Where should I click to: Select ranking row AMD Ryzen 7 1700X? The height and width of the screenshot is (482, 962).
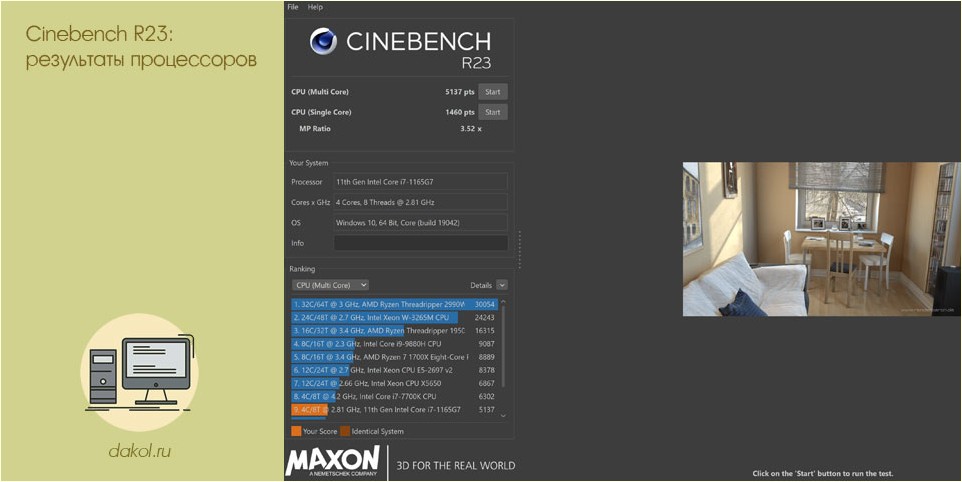pos(394,357)
